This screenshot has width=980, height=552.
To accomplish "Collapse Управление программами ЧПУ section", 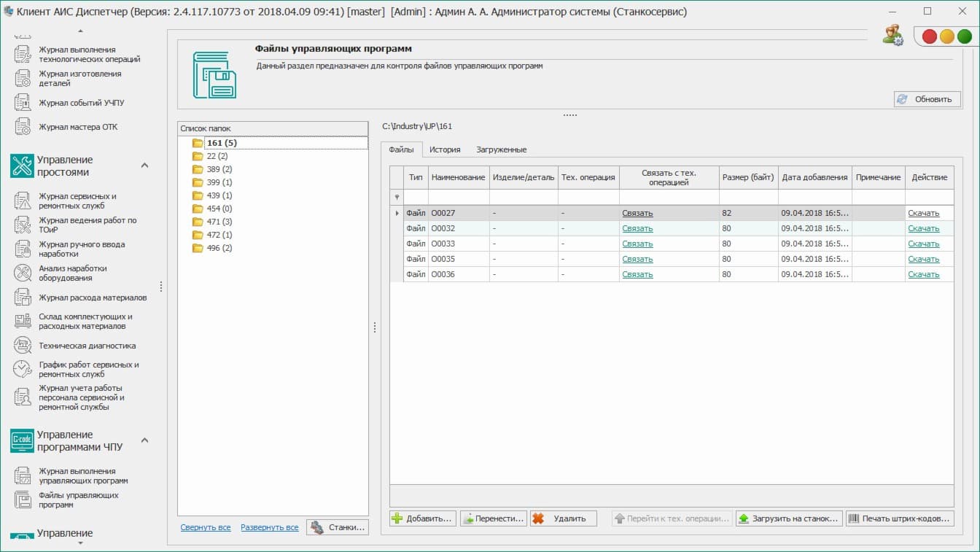I will click(144, 440).
